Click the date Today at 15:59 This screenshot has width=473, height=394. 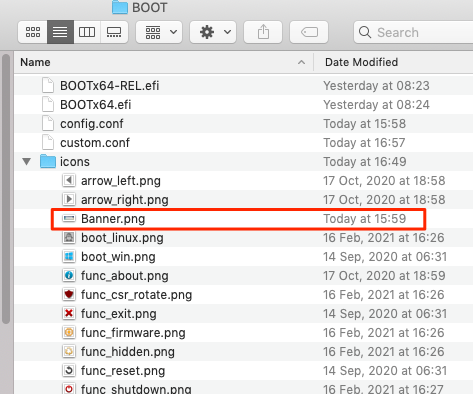pyautogui.click(x=365, y=219)
